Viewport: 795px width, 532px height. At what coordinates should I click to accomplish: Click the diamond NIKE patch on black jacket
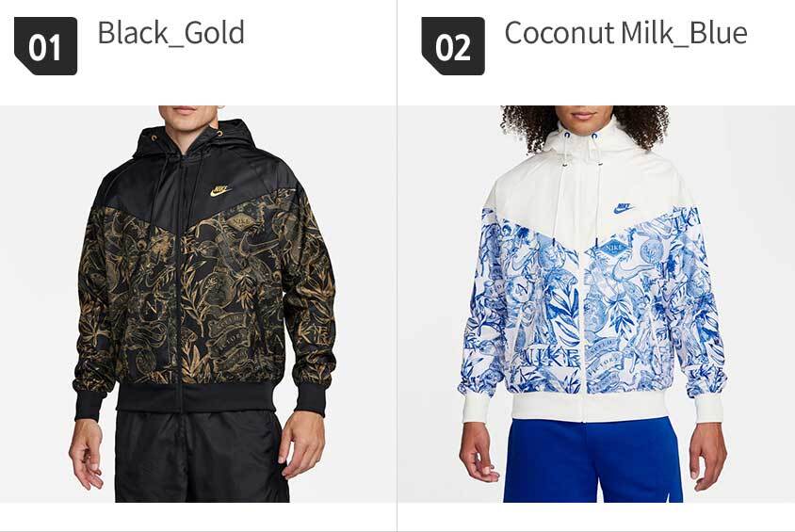[241, 221]
